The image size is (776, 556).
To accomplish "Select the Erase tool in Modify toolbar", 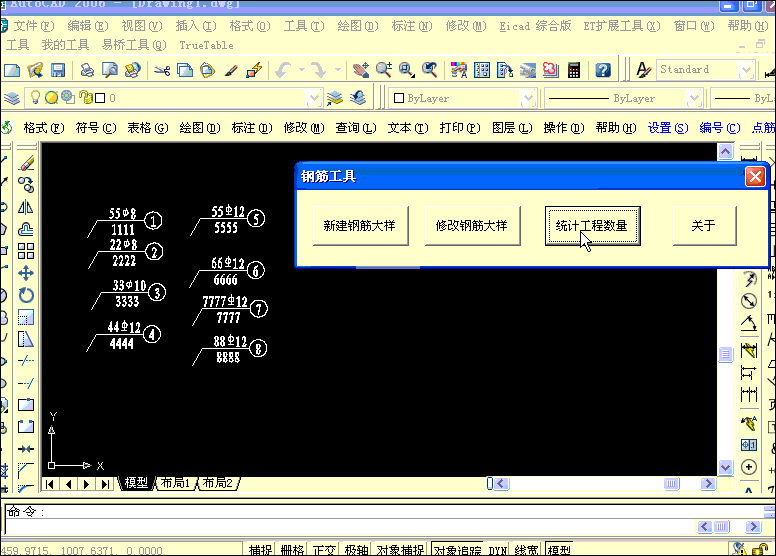I will (26, 163).
